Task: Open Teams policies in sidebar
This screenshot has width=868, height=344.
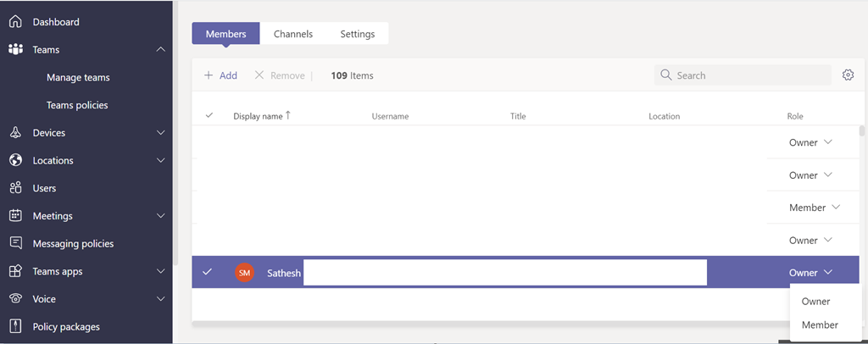Action: click(77, 105)
